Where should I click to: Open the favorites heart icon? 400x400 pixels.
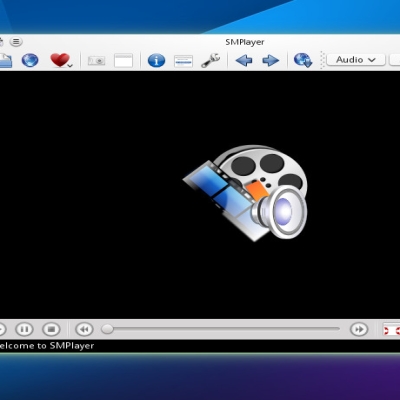pos(60,60)
